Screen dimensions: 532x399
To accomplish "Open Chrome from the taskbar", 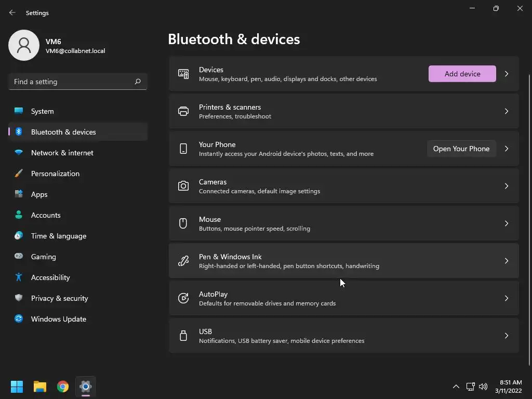I will [63, 387].
